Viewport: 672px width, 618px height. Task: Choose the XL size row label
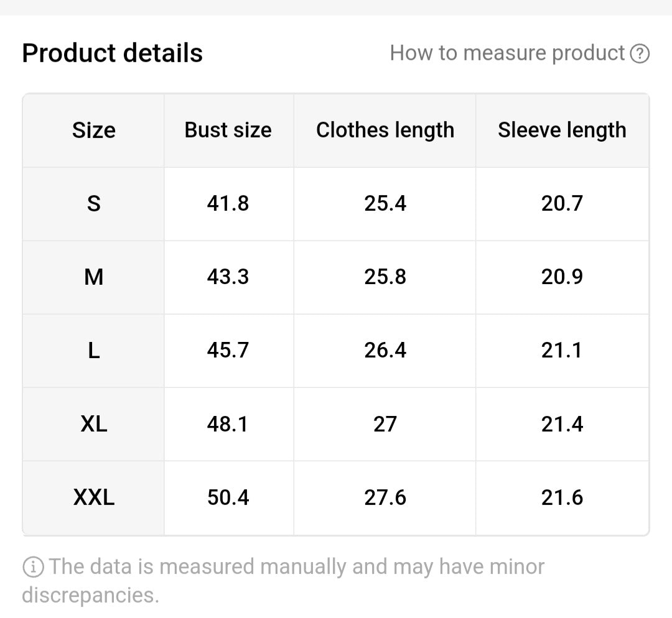[94, 424]
